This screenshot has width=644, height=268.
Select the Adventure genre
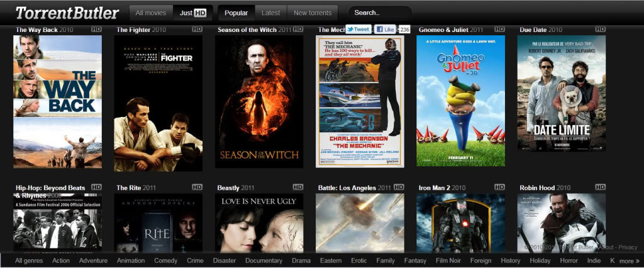tap(93, 260)
